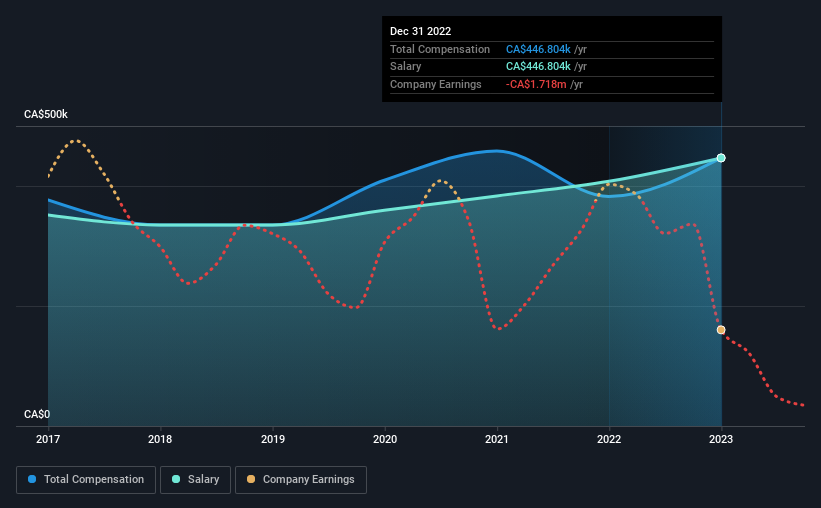821x508 pixels.
Task: Click the orange dot in the Company Earnings legend
Action: point(251,479)
